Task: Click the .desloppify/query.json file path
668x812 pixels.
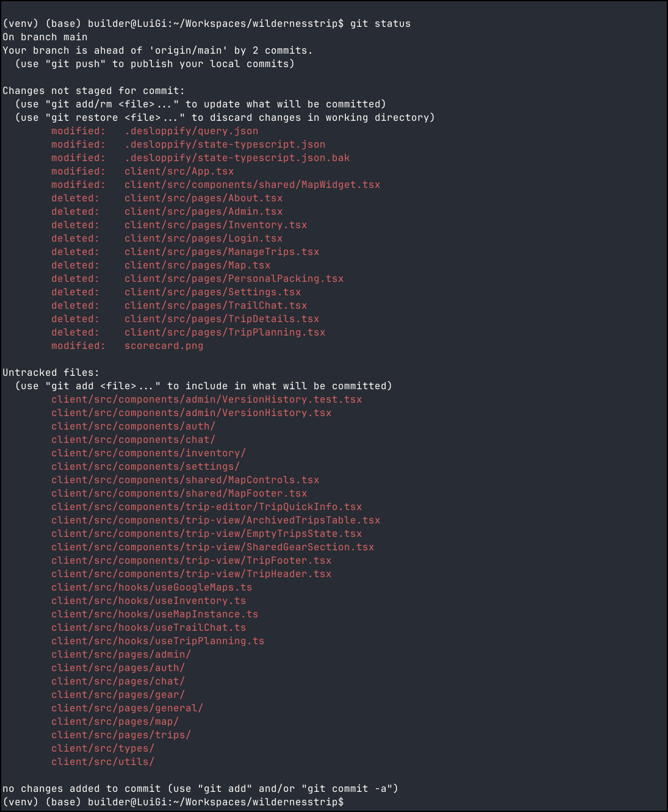Action: [191, 131]
